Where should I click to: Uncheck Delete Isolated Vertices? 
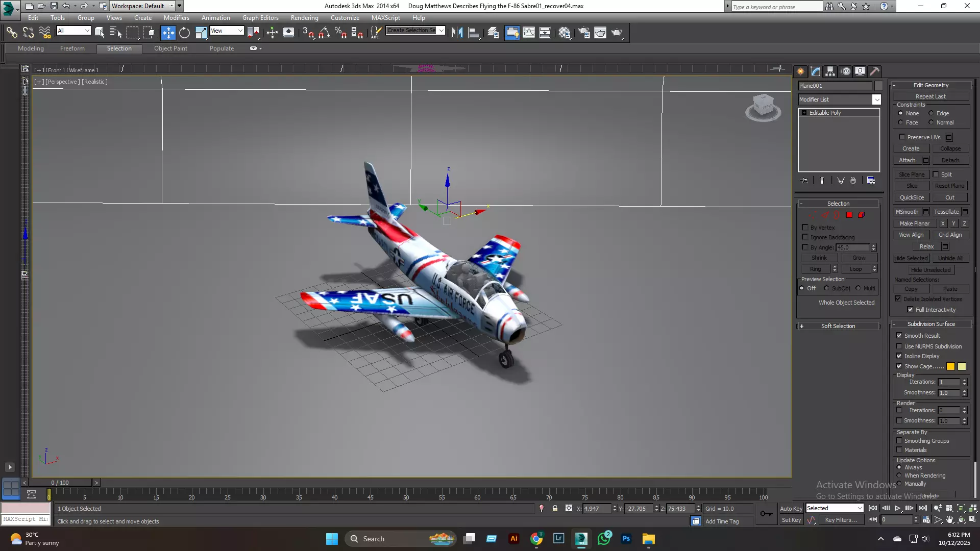pyautogui.click(x=898, y=299)
